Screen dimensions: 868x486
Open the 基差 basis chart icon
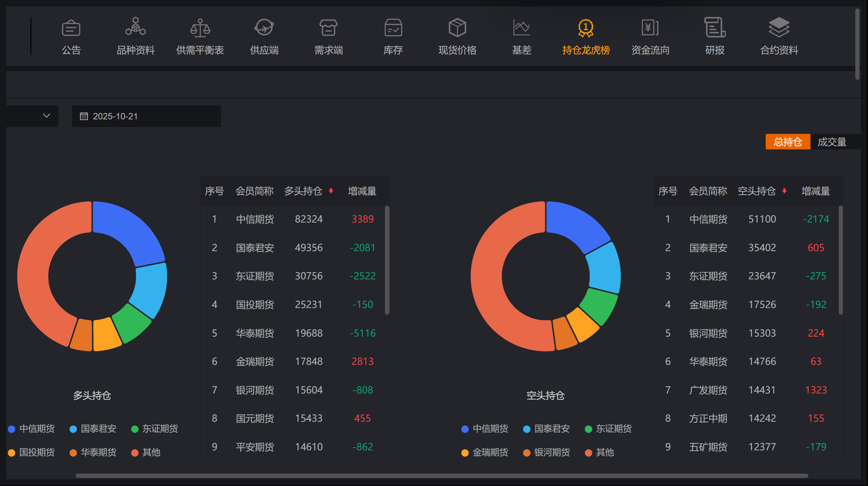(522, 28)
